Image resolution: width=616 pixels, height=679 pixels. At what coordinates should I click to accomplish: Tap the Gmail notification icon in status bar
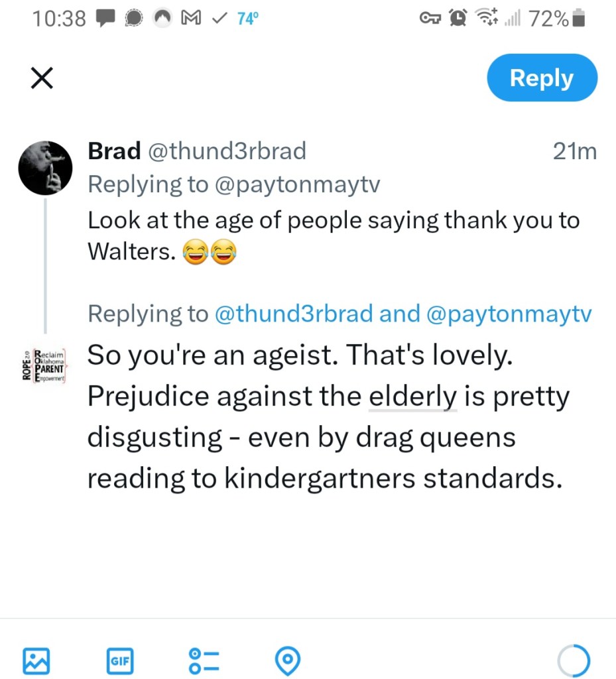tap(190, 19)
